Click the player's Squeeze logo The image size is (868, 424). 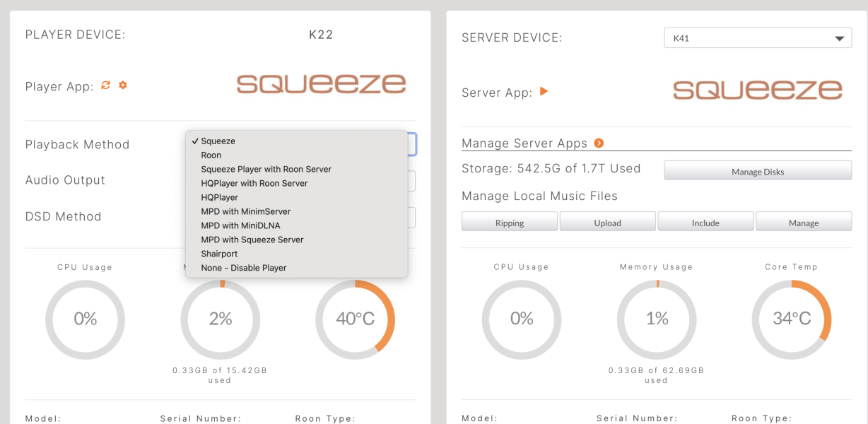pos(321,84)
